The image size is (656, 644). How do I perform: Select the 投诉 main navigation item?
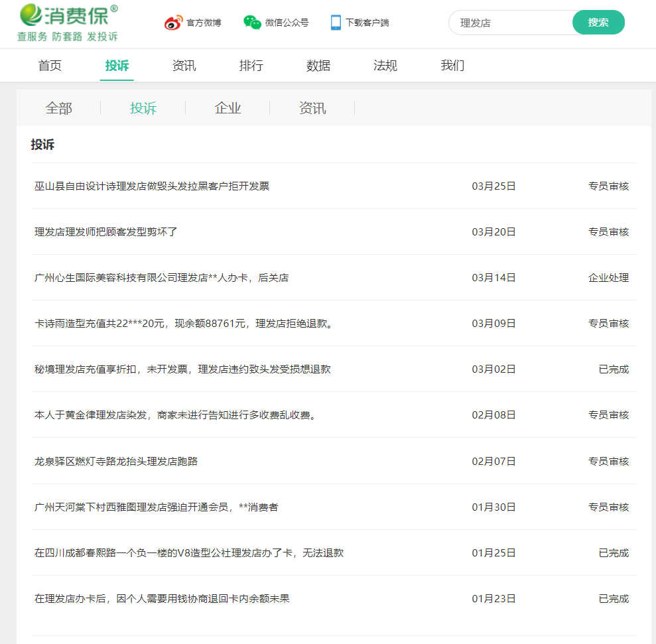coord(117,66)
